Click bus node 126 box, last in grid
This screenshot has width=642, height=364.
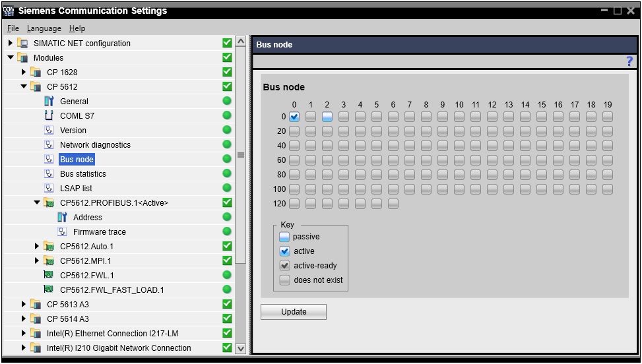(393, 204)
